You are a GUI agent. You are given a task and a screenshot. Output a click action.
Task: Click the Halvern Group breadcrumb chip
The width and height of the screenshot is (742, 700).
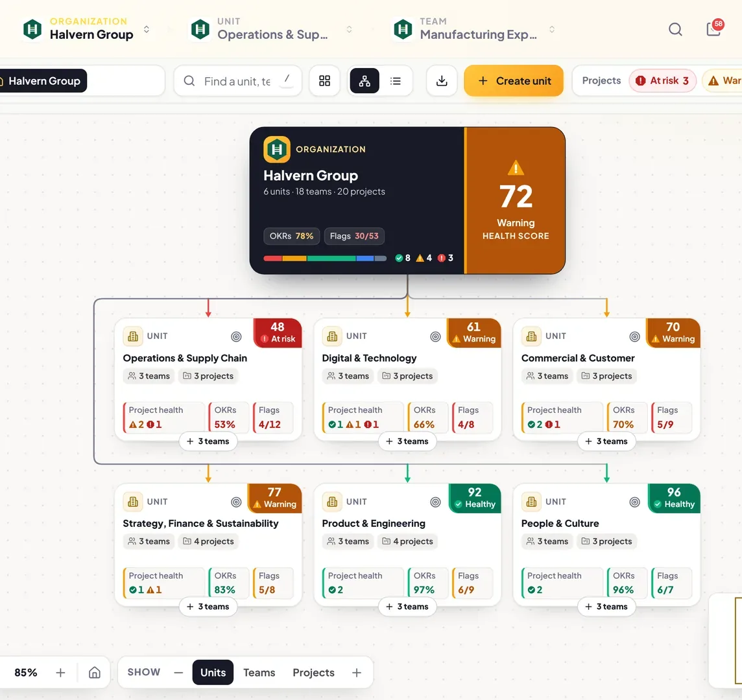pyautogui.click(x=42, y=81)
